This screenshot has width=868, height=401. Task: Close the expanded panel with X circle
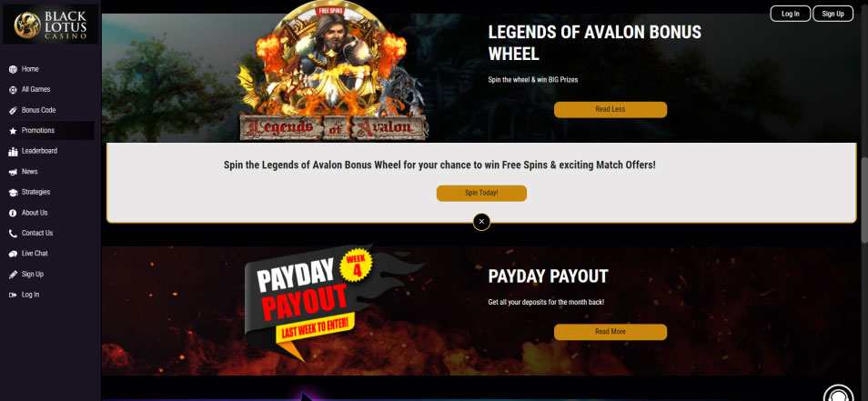click(x=481, y=222)
